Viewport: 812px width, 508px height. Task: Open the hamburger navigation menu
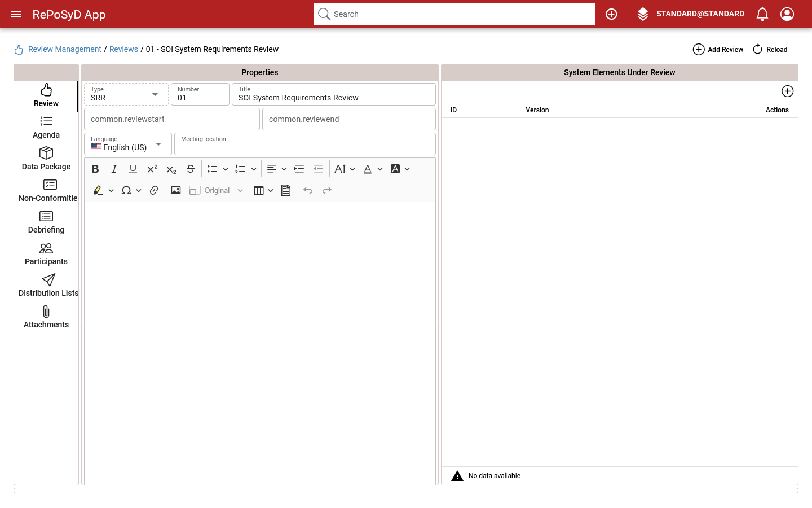tap(16, 14)
